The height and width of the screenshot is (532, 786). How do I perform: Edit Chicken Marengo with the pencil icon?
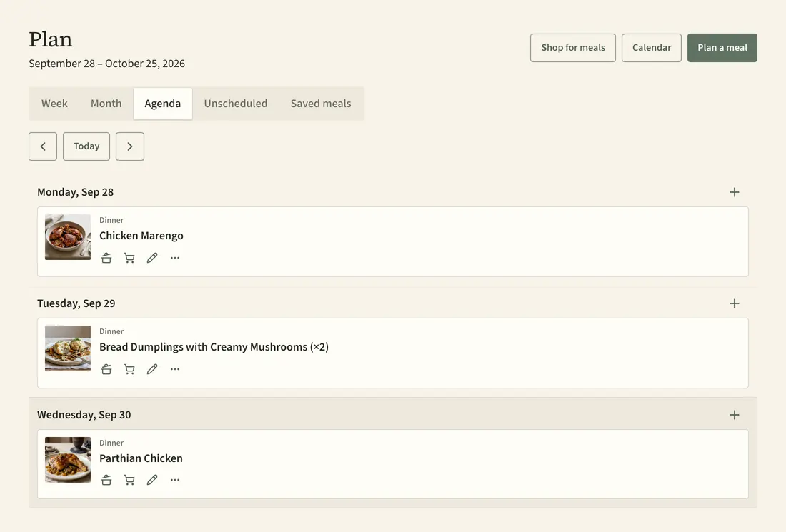(152, 258)
